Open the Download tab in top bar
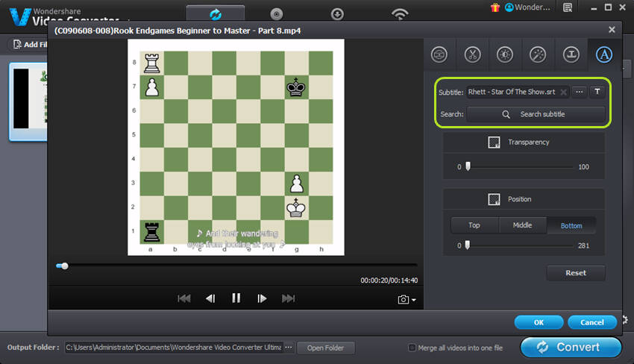Image resolution: width=634 pixels, height=364 pixels. coord(337,13)
